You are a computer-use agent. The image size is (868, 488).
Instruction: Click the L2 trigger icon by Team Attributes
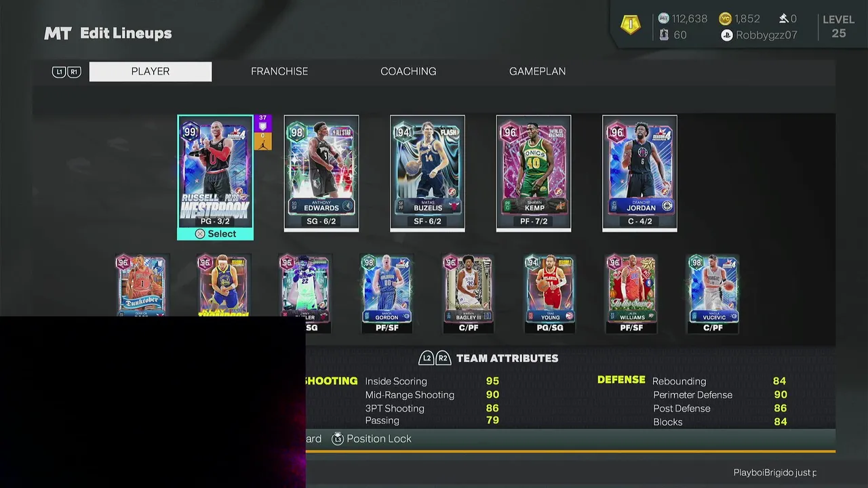pyautogui.click(x=427, y=358)
